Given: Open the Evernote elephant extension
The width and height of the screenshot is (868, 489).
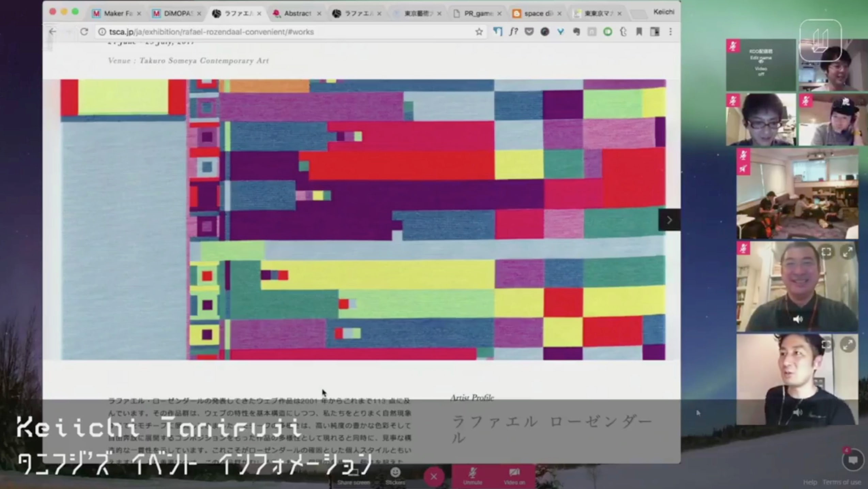Looking at the screenshot, I should click(576, 32).
